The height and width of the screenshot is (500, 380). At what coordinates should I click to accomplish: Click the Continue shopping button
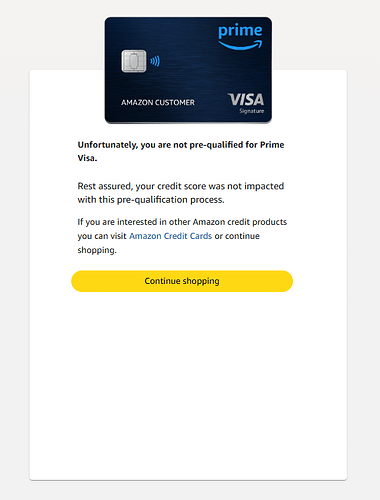click(182, 281)
